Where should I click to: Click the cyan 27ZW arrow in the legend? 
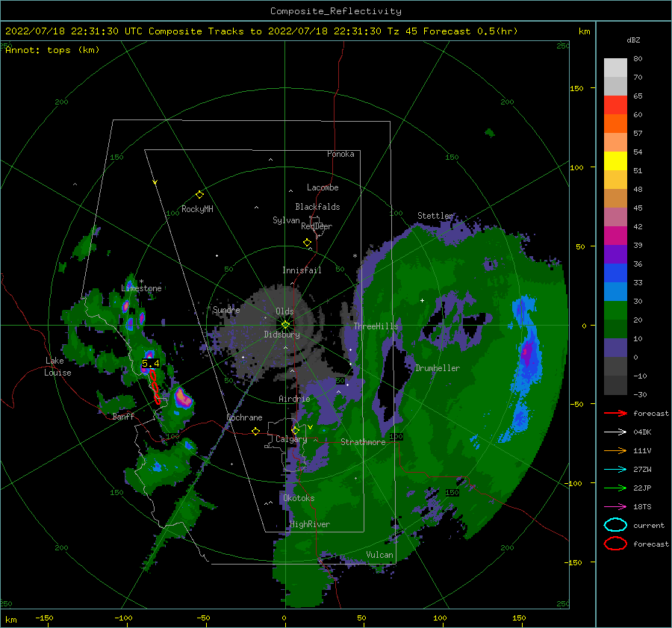[x=615, y=469]
